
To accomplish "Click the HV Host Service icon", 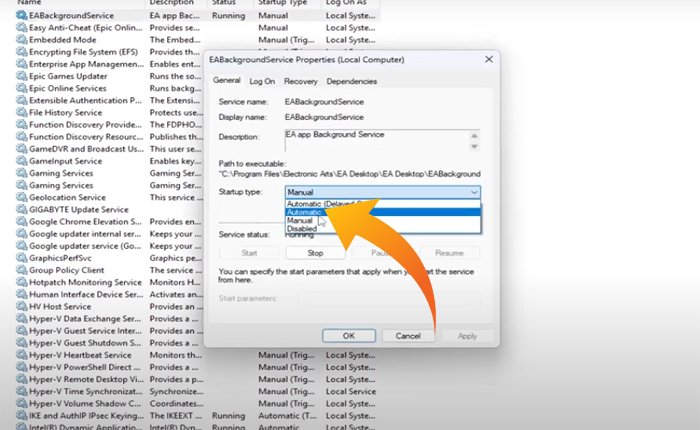I will 21,306.
